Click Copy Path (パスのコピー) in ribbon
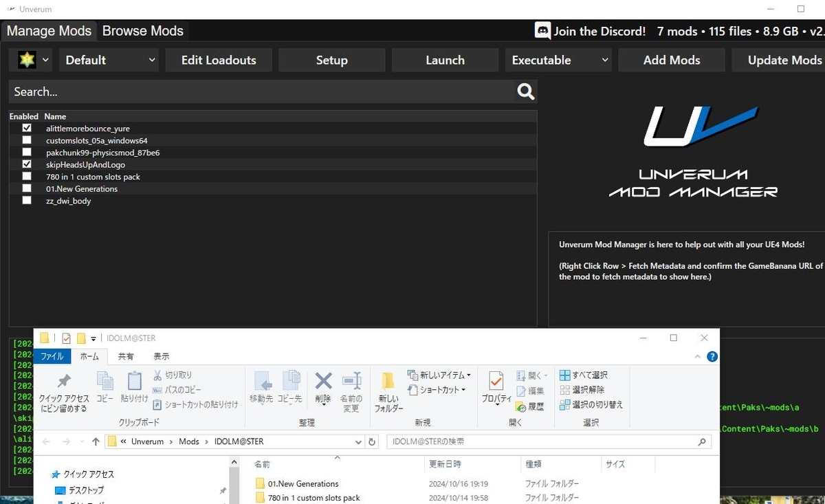Image resolution: width=825 pixels, height=504 pixels. [177, 390]
